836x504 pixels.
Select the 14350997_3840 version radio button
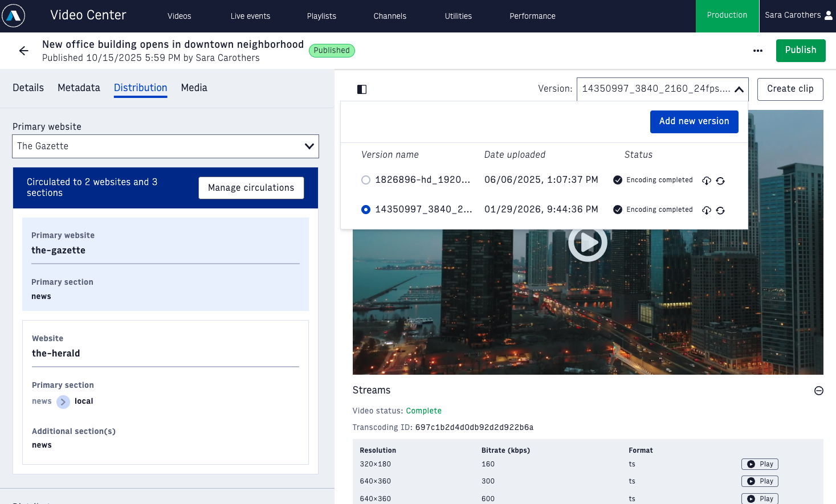tap(366, 210)
